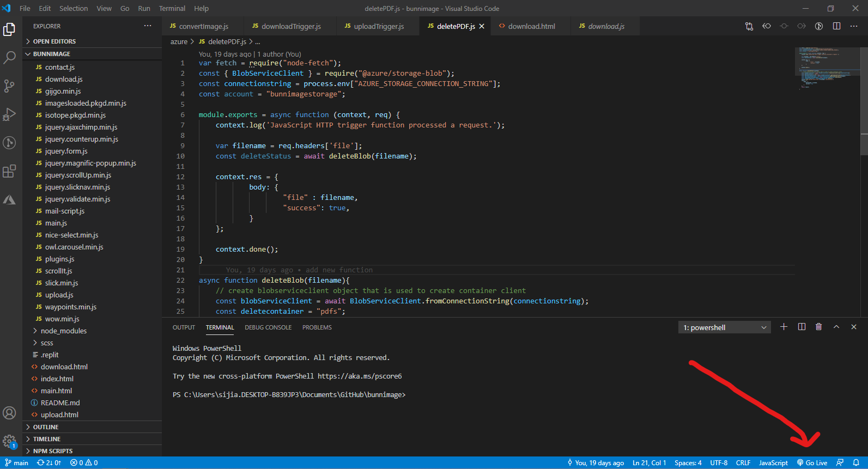Maximize the terminal panel size
This screenshot has height=469, width=868.
pos(836,327)
